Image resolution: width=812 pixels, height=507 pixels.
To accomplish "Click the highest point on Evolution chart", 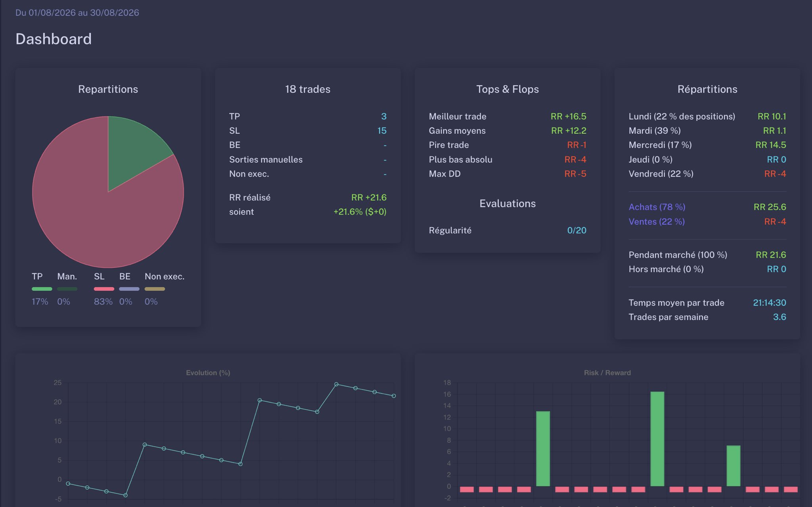I will click(336, 384).
